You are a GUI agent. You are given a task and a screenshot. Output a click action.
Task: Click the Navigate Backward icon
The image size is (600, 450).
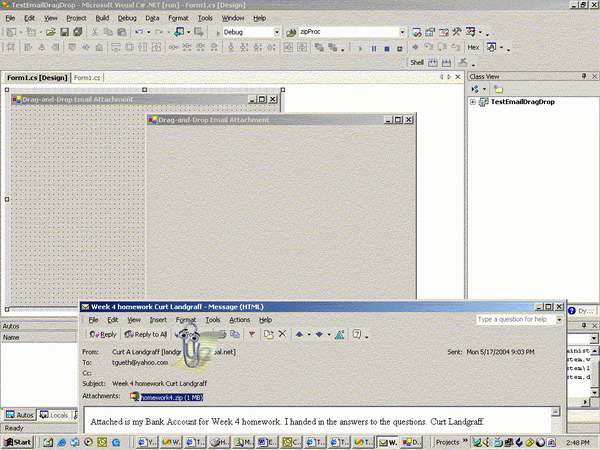click(179, 32)
